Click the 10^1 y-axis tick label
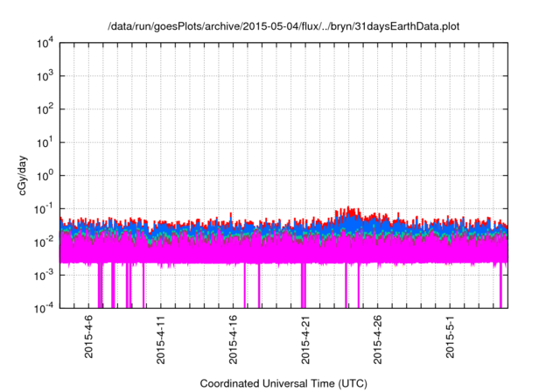This screenshot has width=560, height=392. coord(45,143)
